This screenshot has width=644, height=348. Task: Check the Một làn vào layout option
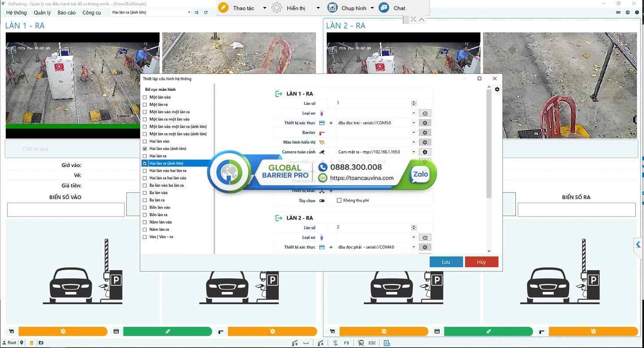tap(145, 97)
